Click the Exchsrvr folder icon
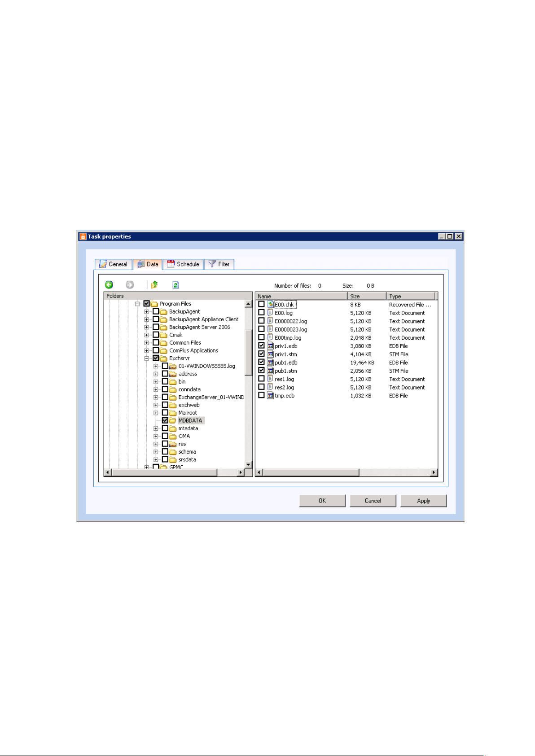This screenshot has width=535, height=756. [x=164, y=358]
